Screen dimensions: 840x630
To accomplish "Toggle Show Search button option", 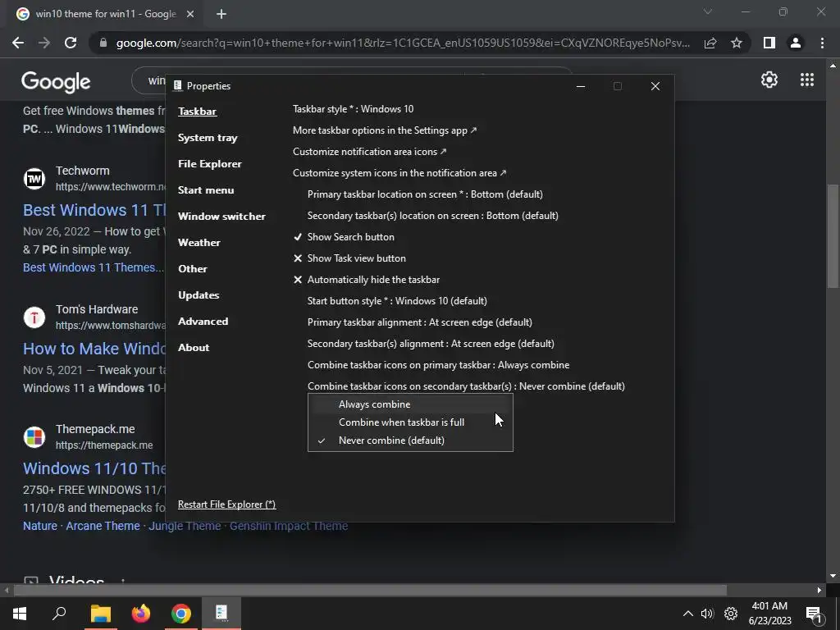I will [x=344, y=237].
